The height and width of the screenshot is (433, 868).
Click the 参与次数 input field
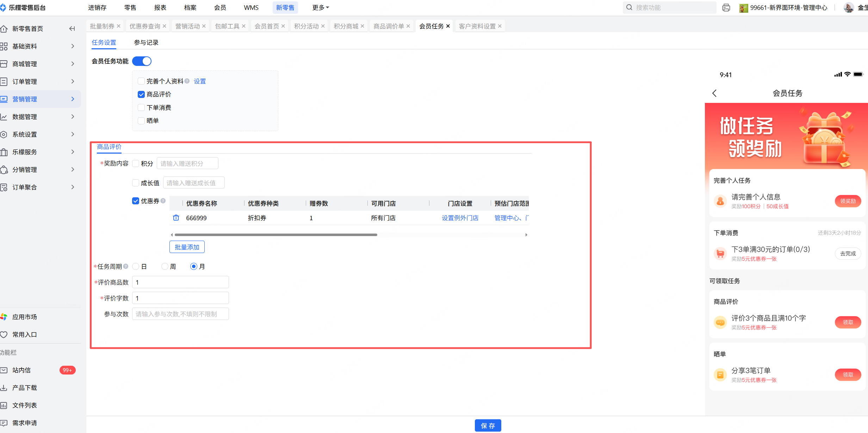(x=180, y=314)
